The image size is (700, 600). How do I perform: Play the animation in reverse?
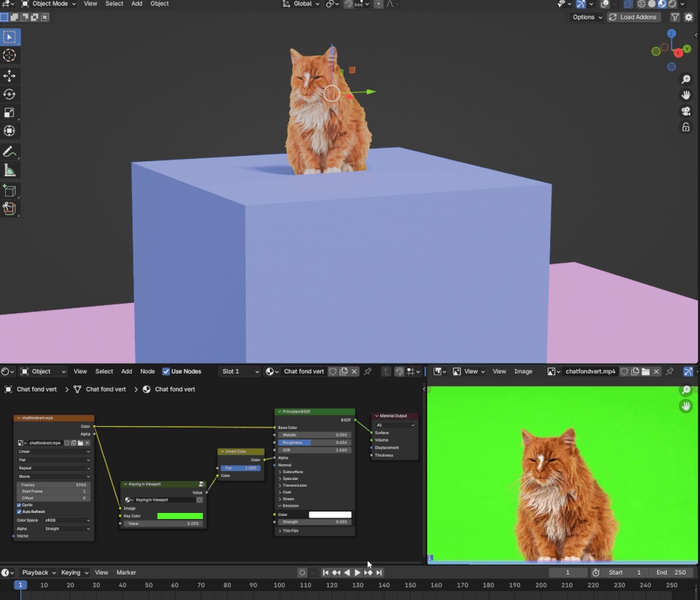pos(347,572)
